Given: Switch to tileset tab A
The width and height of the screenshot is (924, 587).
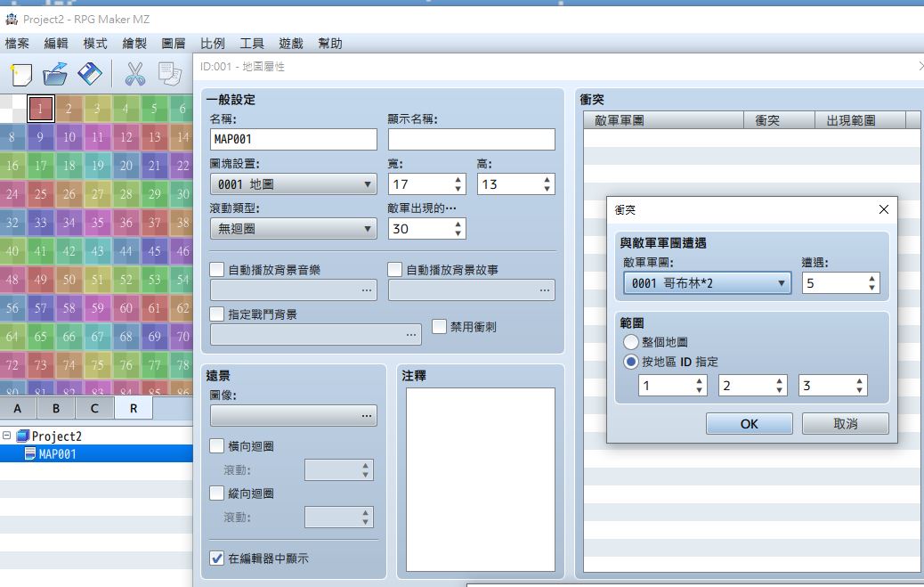Looking at the screenshot, I should coord(18,408).
